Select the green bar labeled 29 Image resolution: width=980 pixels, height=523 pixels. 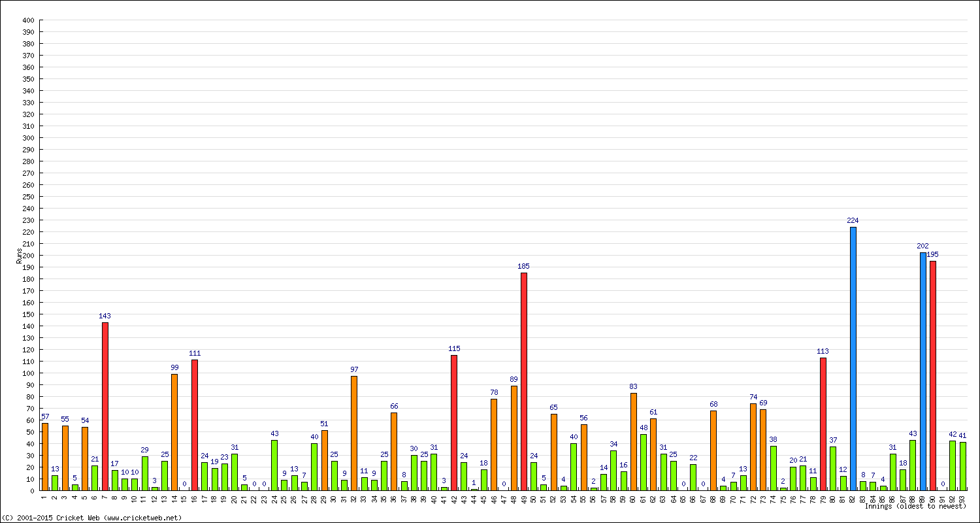click(144, 473)
